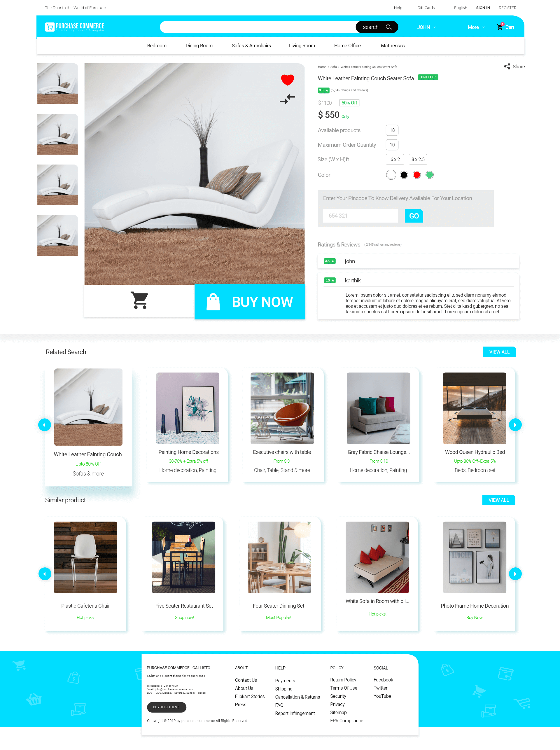Click the search magnifier icon in header
Image resolution: width=560 pixels, height=750 pixels.
(389, 27)
